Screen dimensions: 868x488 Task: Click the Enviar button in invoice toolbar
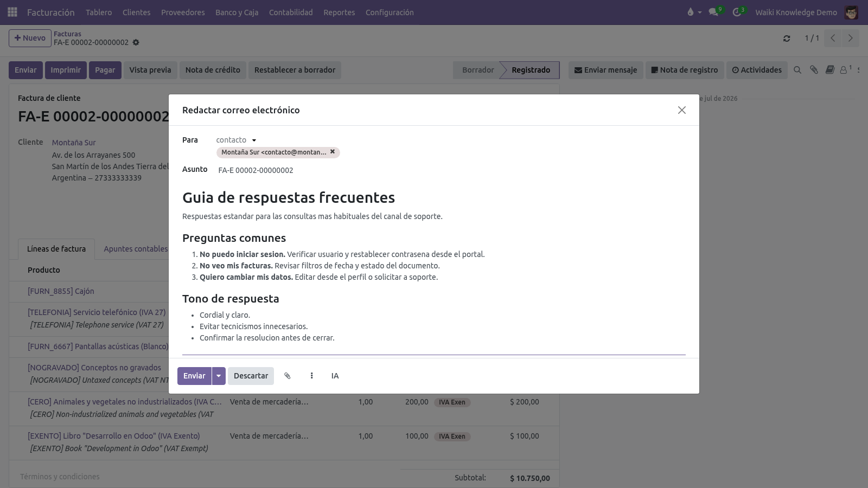tap(25, 70)
